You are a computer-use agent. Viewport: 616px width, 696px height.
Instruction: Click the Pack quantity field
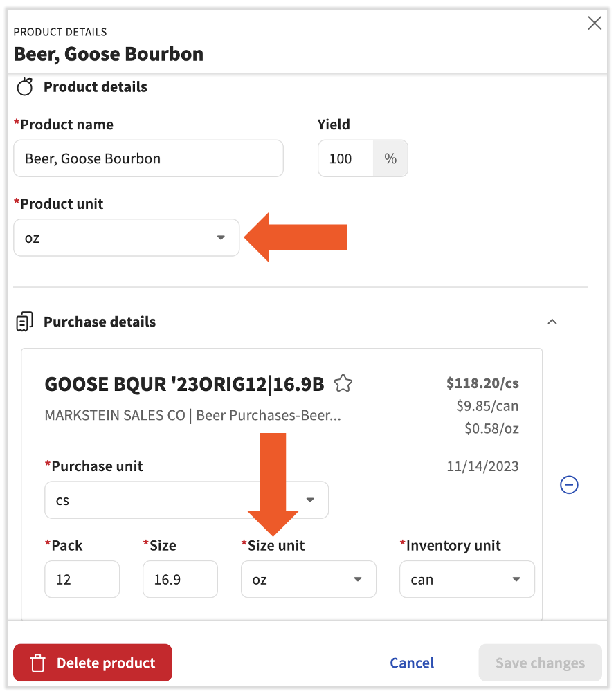pos(82,580)
